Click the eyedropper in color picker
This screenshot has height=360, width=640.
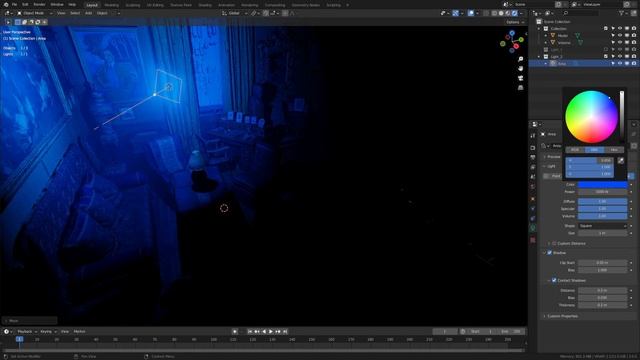click(x=620, y=161)
